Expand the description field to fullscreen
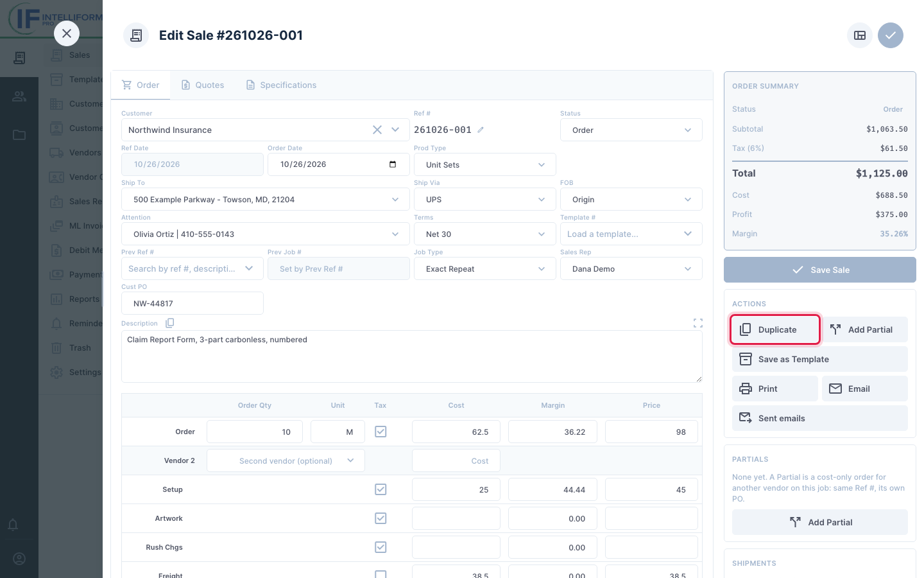Screen dimensions: 924x578 pyautogui.click(x=698, y=323)
